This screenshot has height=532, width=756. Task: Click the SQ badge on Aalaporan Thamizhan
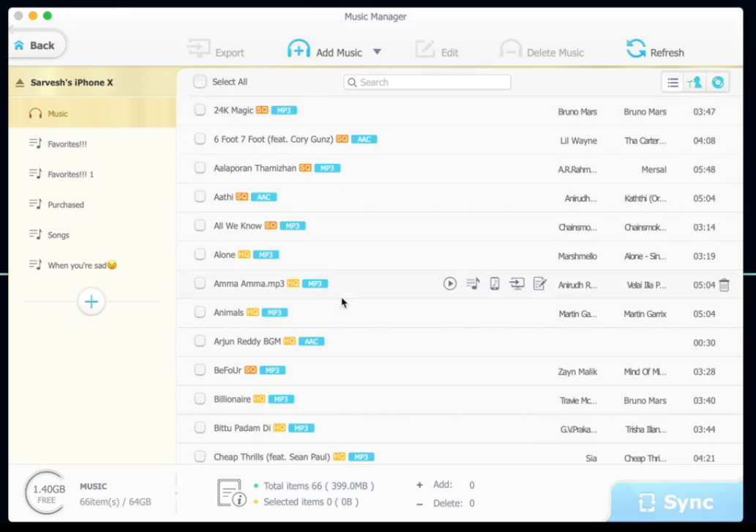tap(305, 168)
